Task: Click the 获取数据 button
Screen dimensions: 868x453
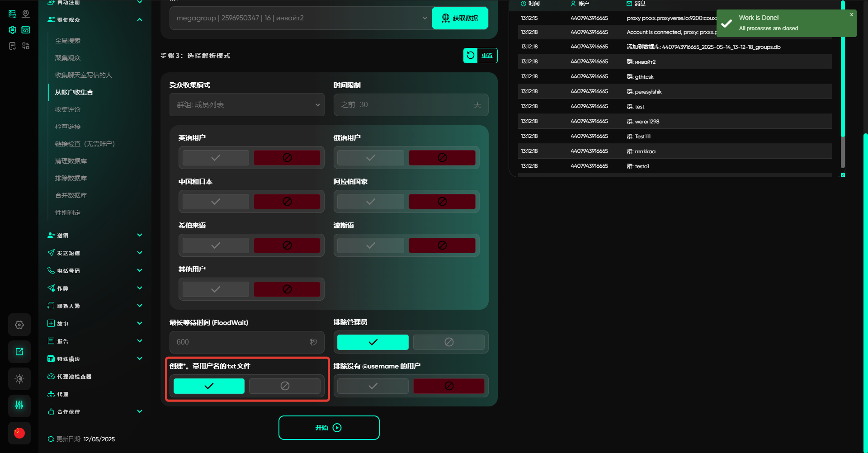Action: click(460, 18)
